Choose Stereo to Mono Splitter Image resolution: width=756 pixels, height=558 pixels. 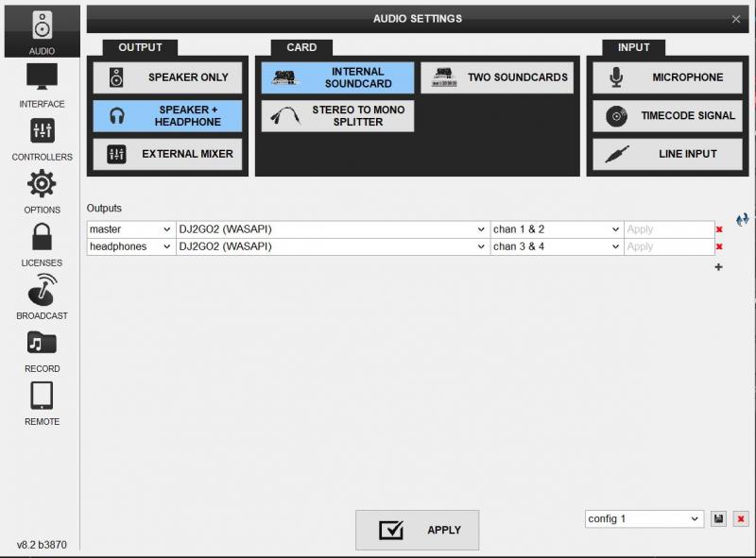(x=337, y=115)
